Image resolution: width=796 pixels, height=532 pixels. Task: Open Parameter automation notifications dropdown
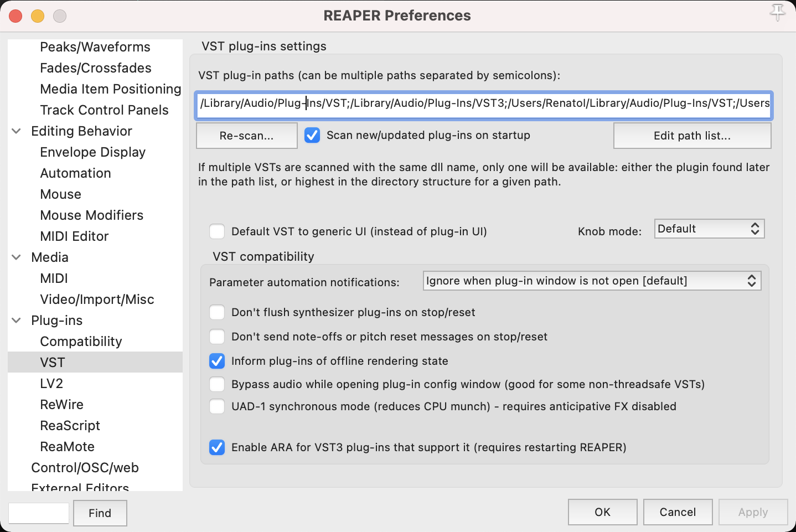(x=592, y=281)
